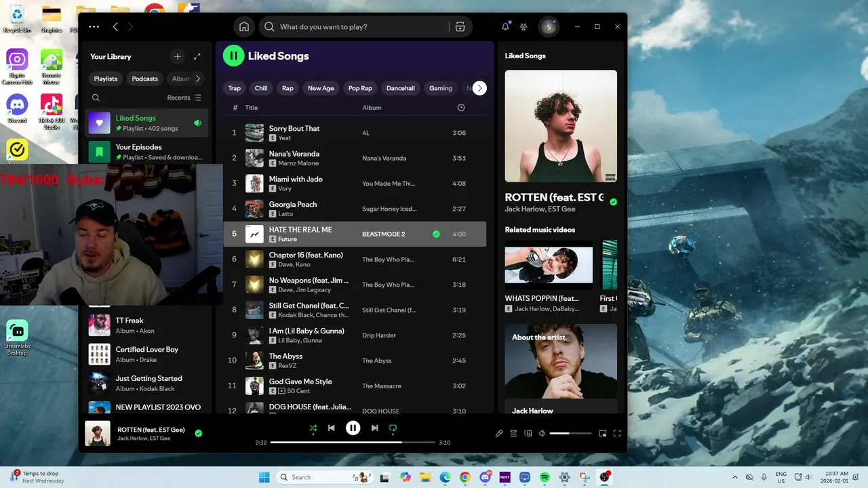Open the notifications bell
868x488 pixels.
point(505,26)
